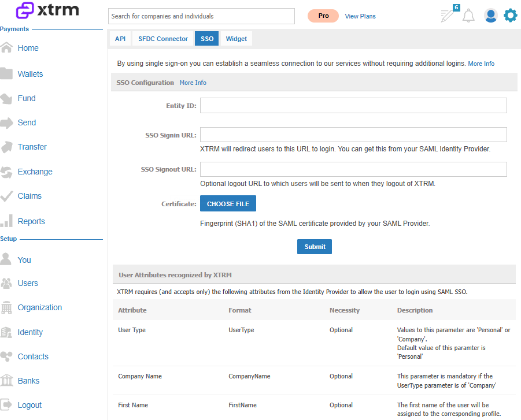This screenshot has height=420, width=521.
Task: Open the notifications bell
Action: point(468,16)
